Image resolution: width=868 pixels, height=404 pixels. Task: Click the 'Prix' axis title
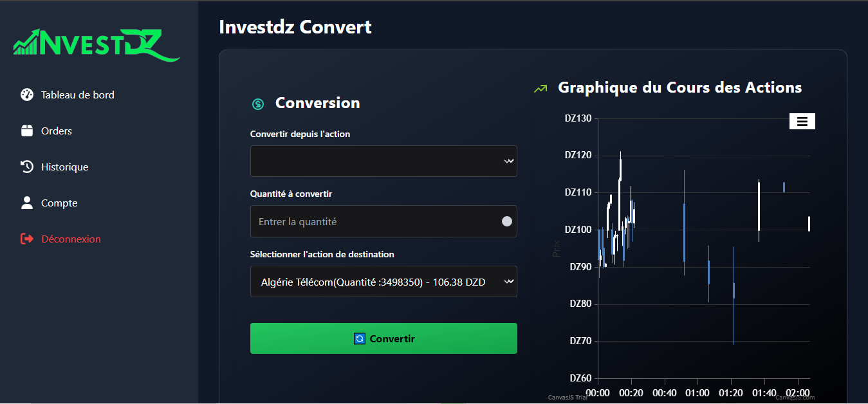[x=557, y=248]
